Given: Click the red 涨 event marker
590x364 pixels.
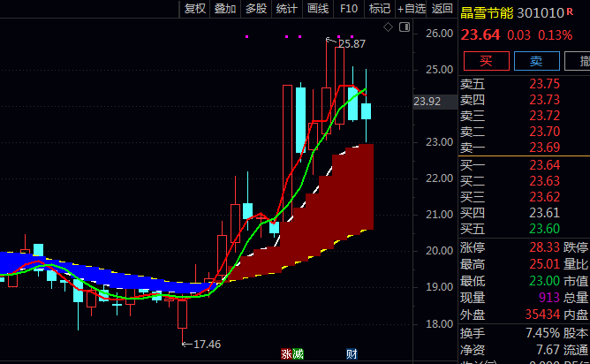Looking at the screenshot, I should pyautogui.click(x=286, y=354).
